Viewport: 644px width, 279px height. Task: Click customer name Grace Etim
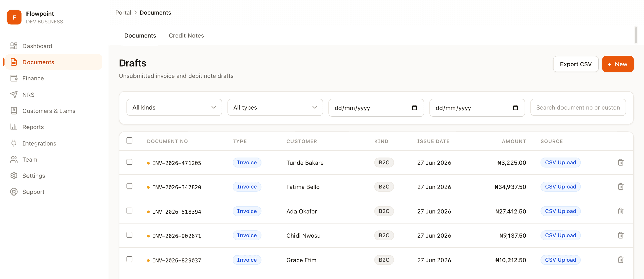pos(302,260)
